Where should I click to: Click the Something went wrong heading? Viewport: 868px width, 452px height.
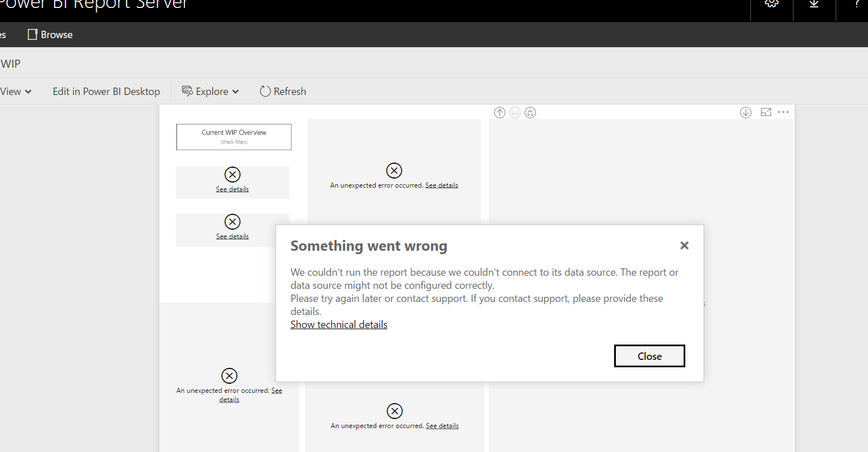[x=369, y=246]
